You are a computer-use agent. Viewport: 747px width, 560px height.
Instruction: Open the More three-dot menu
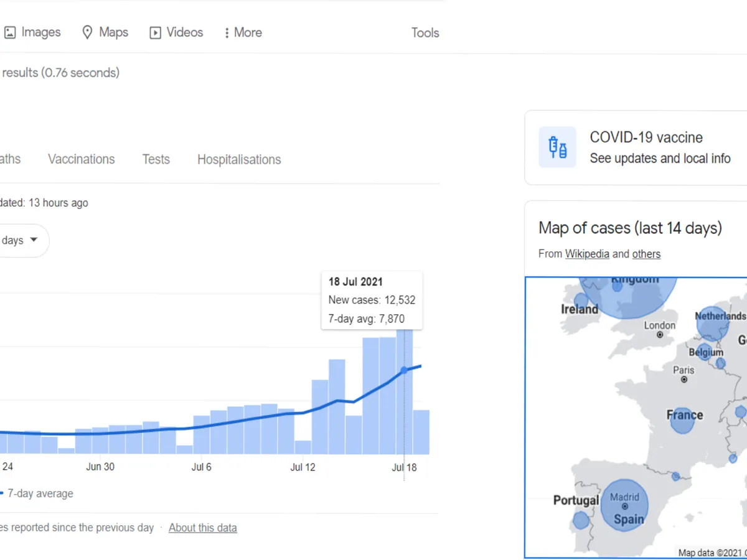[227, 33]
